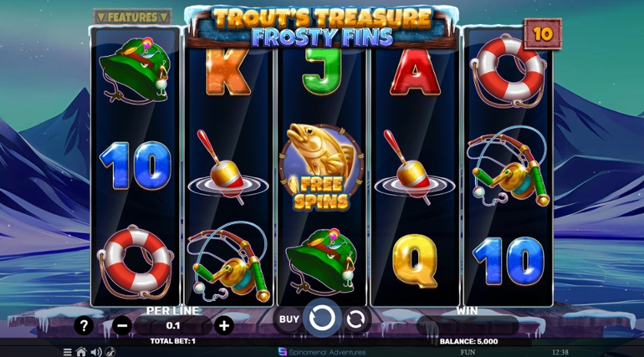Click the Spinomenal Adventures logo
Image resolution: width=644 pixels, height=357 pixels.
(322, 352)
